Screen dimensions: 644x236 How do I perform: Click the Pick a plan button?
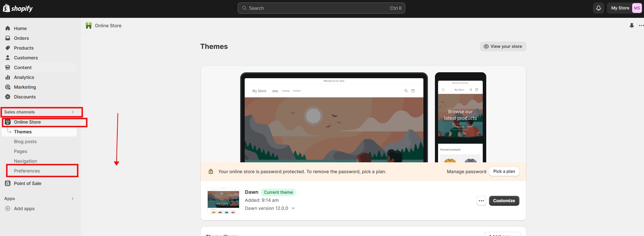(x=504, y=171)
